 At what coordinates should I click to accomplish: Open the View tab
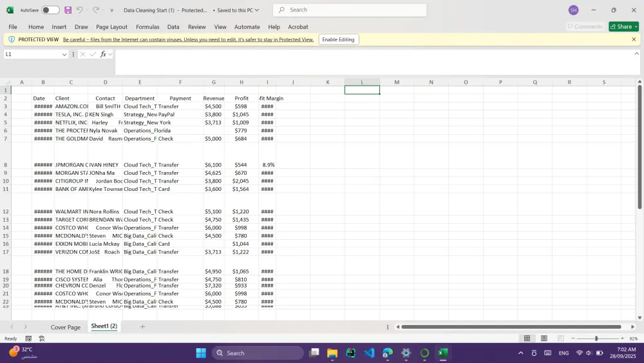point(220,26)
